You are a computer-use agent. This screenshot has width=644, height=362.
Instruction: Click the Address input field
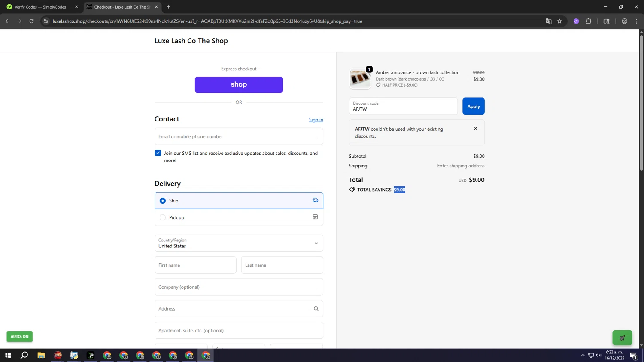coord(239,309)
